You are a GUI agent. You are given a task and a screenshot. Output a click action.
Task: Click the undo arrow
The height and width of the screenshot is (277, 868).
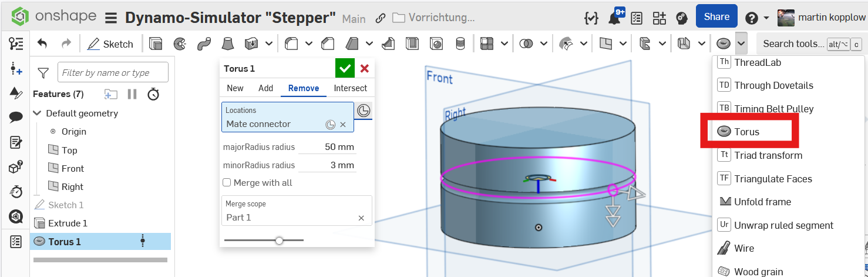[42, 44]
